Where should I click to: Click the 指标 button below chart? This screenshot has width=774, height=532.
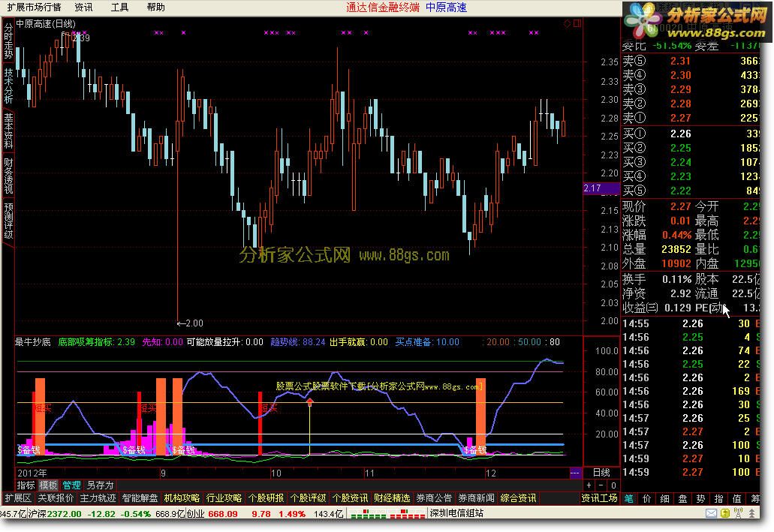click(26, 485)
